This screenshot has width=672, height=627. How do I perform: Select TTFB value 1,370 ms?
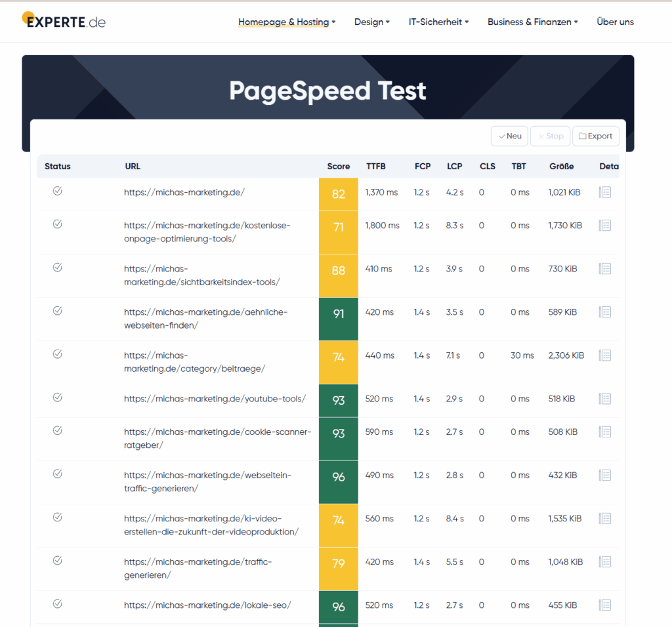click(381, 192)
